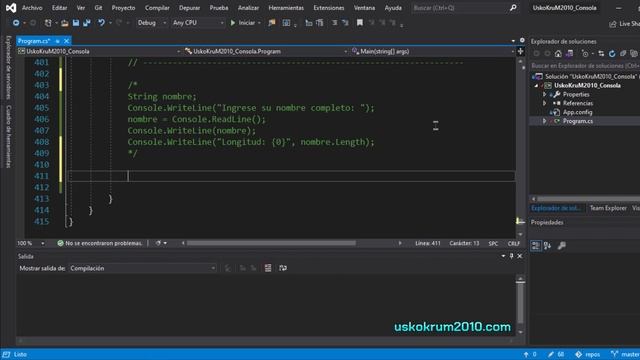640x360 pixels.
Task: Toggle the Show All Files icon in Solution Explorer
Action: coord(633,54)
